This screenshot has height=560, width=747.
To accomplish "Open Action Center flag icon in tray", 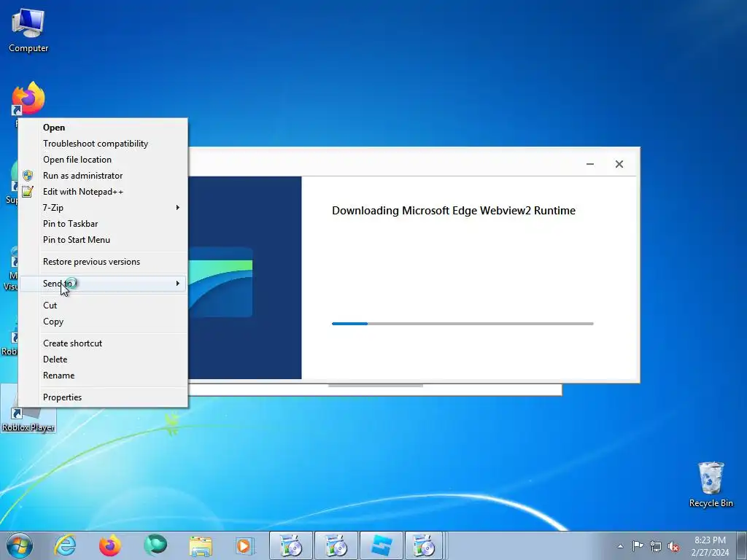I will [x=638, y=545].
